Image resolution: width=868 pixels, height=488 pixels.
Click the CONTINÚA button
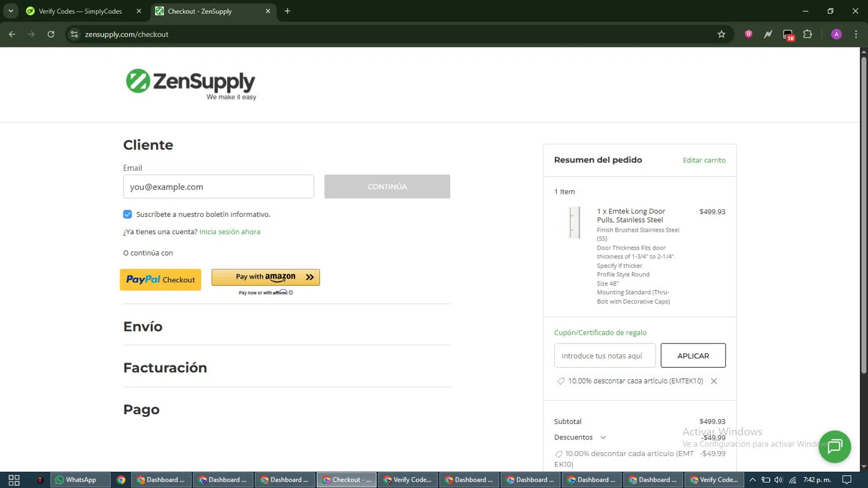tap(387, 187)
